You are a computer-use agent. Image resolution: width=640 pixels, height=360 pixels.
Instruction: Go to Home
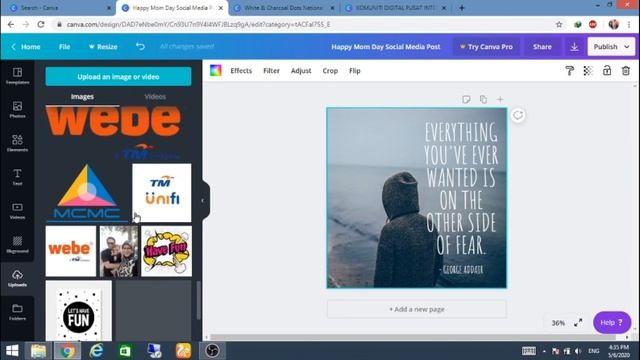tap(26, 47)
